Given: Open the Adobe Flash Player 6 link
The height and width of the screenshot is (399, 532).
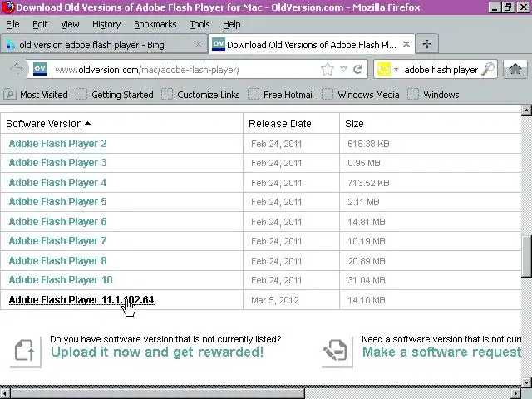Looking at the screenshot, I should [x=57, y=222].
